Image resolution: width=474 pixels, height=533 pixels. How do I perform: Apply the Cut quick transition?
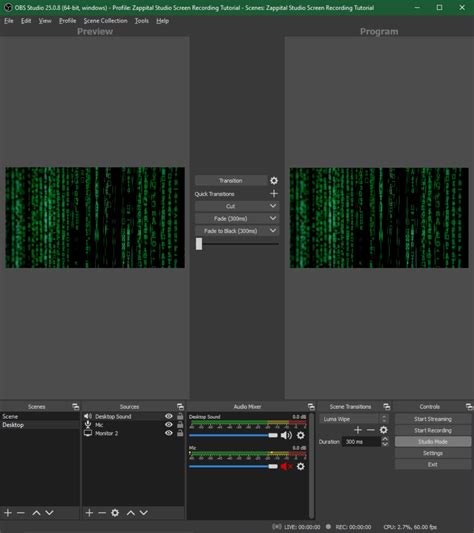tap(231, 206)
